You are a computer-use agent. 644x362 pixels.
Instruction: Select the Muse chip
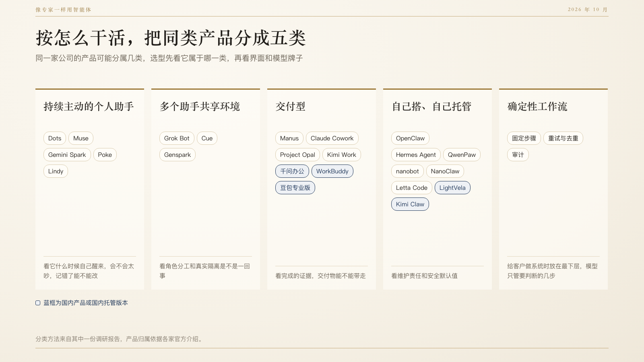click(x=81, y=138)
